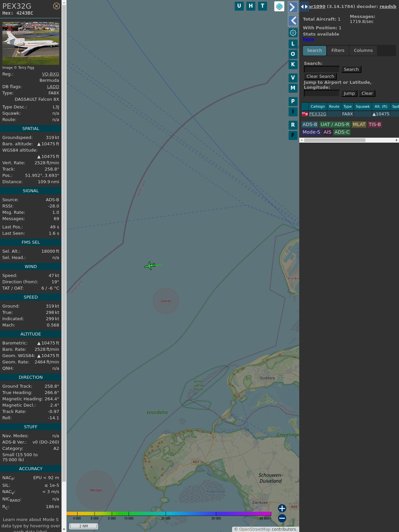Toggle the K sidebar button

[293, 65]
